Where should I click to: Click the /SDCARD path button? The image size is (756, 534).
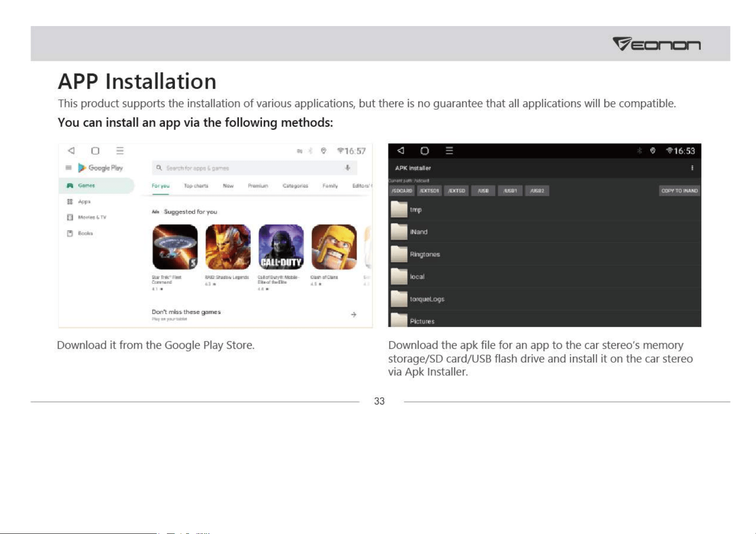coord(402,191)
